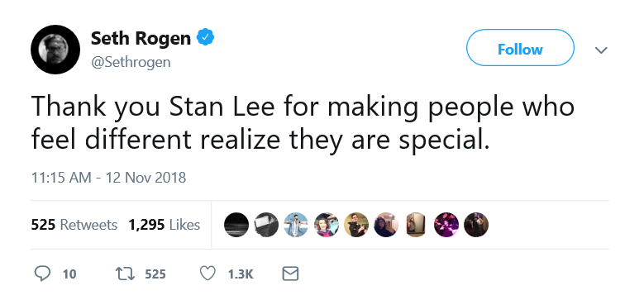Image resolution: width=644 pixels, height=300 pixels.
Task: Click the reply speech bubble icon
Action: [x=42, y=274]
